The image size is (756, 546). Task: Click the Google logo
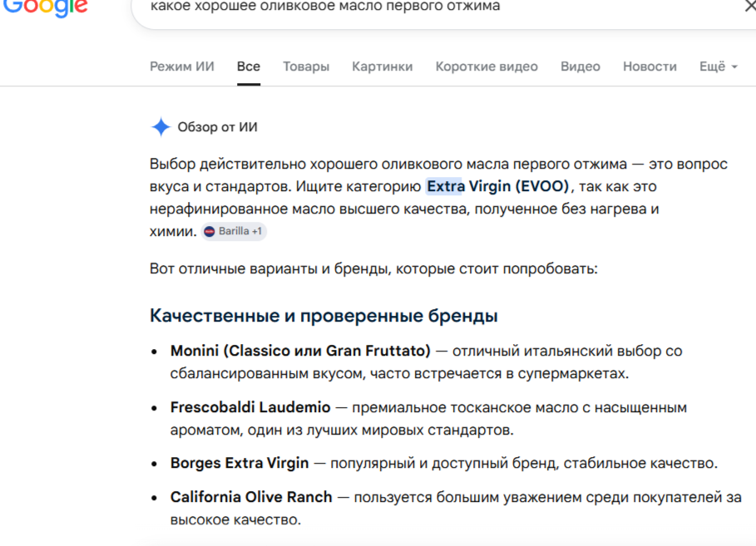click(x=45, y=8)
